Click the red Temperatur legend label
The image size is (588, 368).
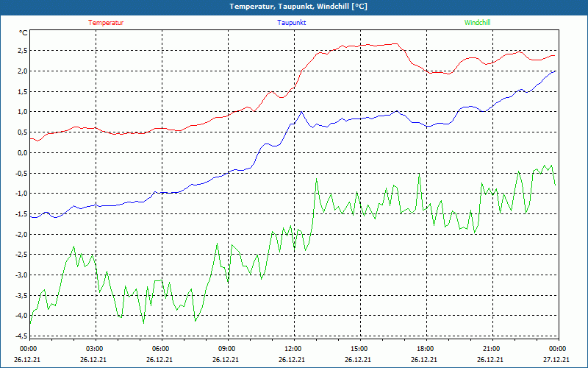click(x=106, y=23)
